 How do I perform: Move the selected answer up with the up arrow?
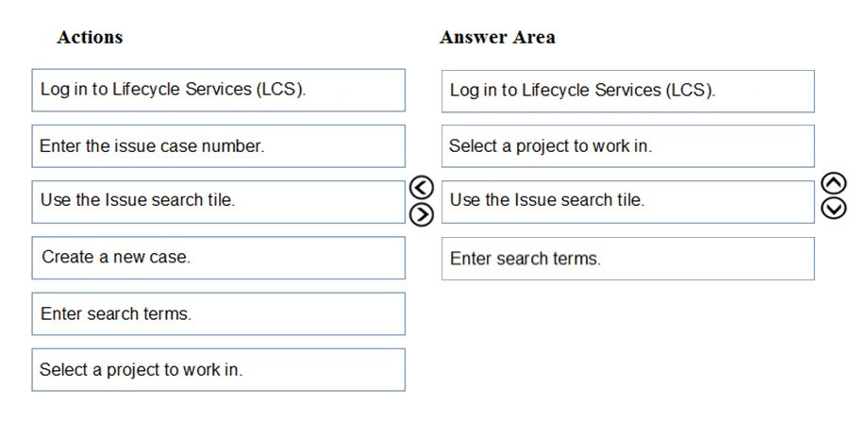(x=834, y=183)
